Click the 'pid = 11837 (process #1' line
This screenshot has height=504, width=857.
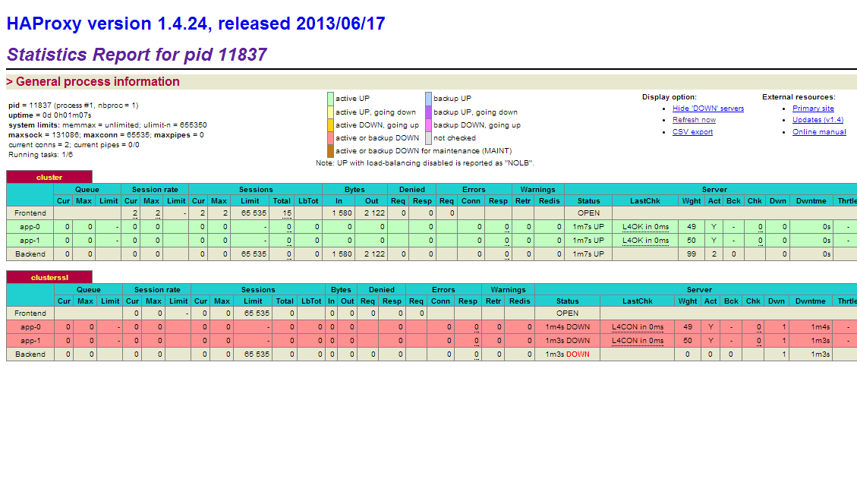(73, 106)
